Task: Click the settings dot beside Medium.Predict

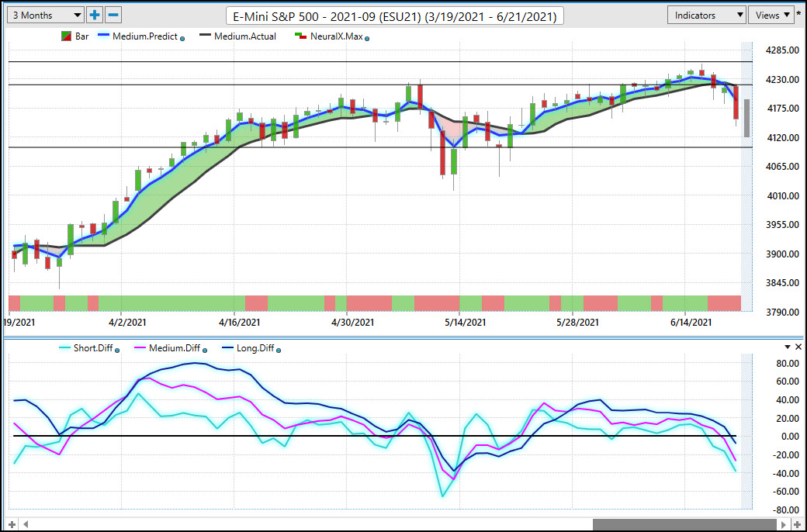Action: click(x=182, y=39)
